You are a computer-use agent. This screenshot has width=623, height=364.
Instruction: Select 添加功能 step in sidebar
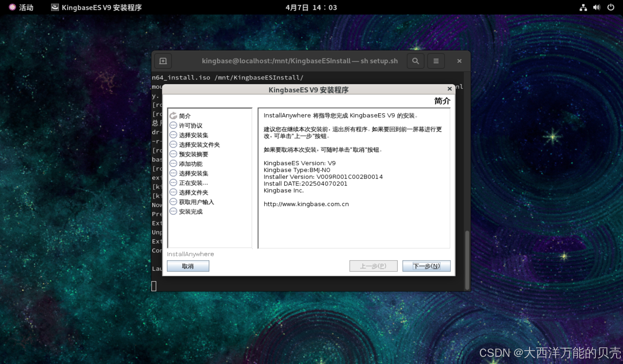[191, 164]
